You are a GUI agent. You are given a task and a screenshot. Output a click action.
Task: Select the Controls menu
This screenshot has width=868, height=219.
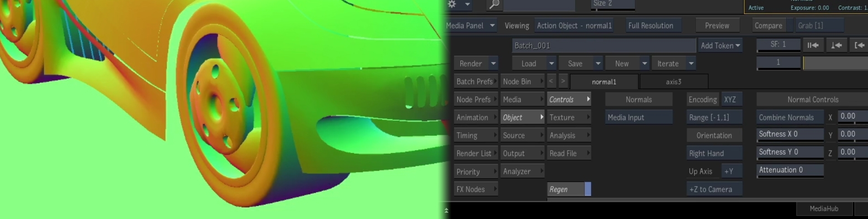coord(569,99)
